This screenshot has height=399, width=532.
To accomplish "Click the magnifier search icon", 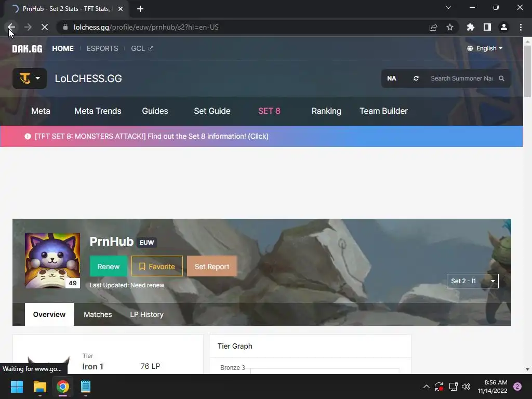I will pyautogui.click(x=501, y=78).
